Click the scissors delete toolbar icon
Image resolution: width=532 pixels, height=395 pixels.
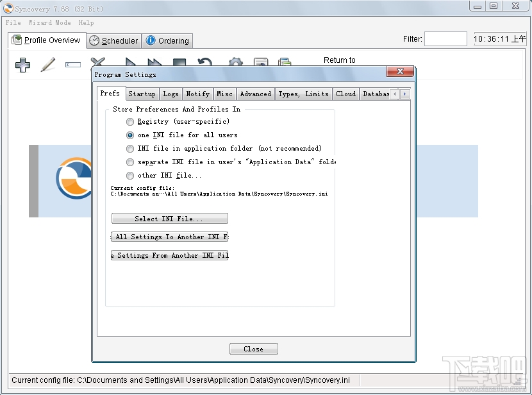[98, 62]
